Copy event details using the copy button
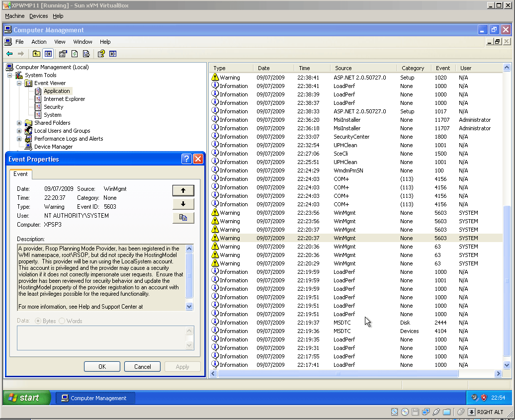Screen dimensions: 515x420 pyautogui.click(x=183, y=217)
